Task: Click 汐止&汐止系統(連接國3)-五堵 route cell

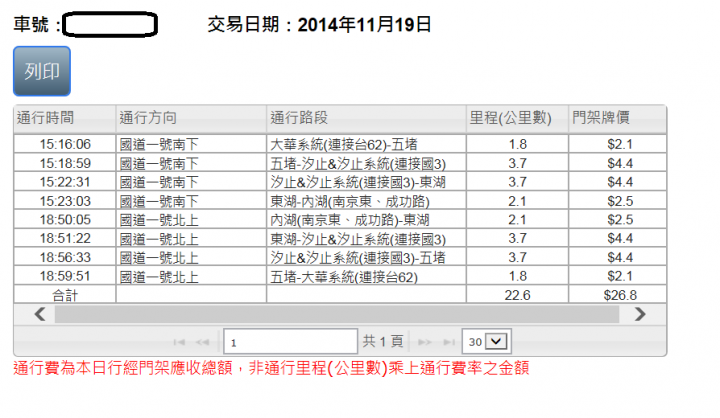Action: click(366, 257)
